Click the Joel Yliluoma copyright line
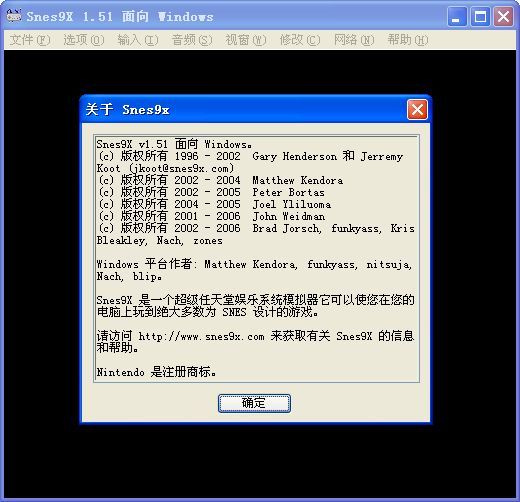The image size is (520, 502). click(215, 204)
